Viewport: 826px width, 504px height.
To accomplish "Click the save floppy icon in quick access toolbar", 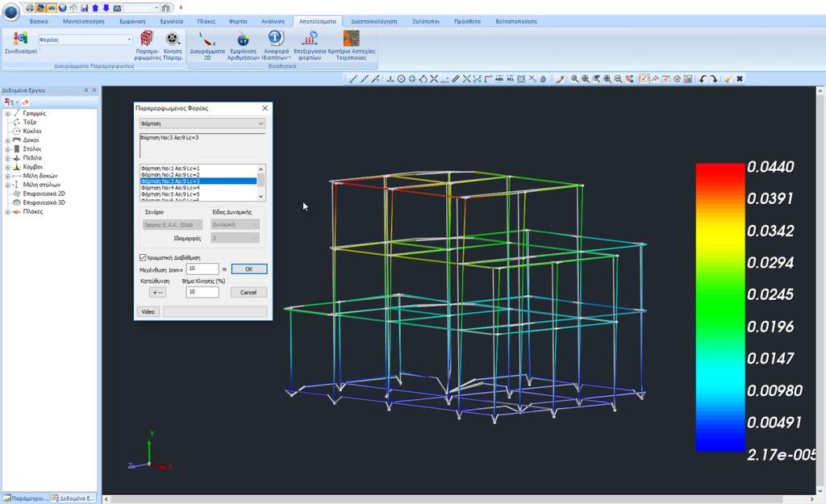I will tap(84, 8).
